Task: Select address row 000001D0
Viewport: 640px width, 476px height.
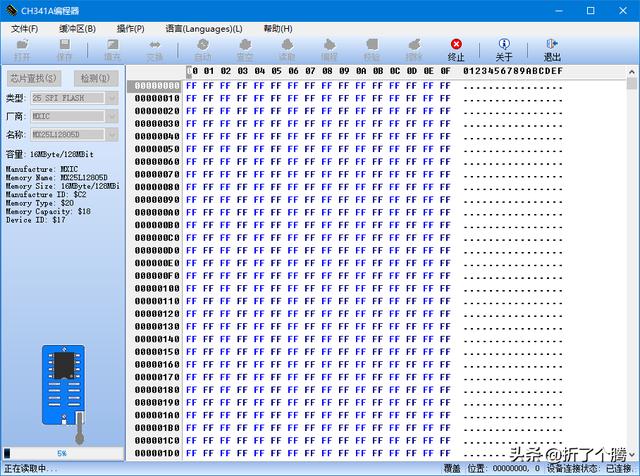Action: [x=157, y=453]
